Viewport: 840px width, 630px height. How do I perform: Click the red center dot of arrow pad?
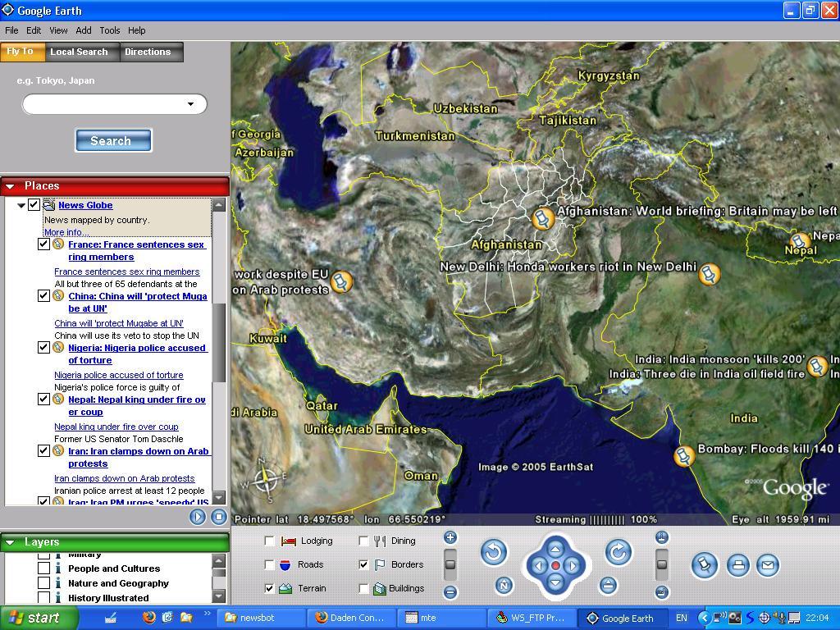coord(555,566)
